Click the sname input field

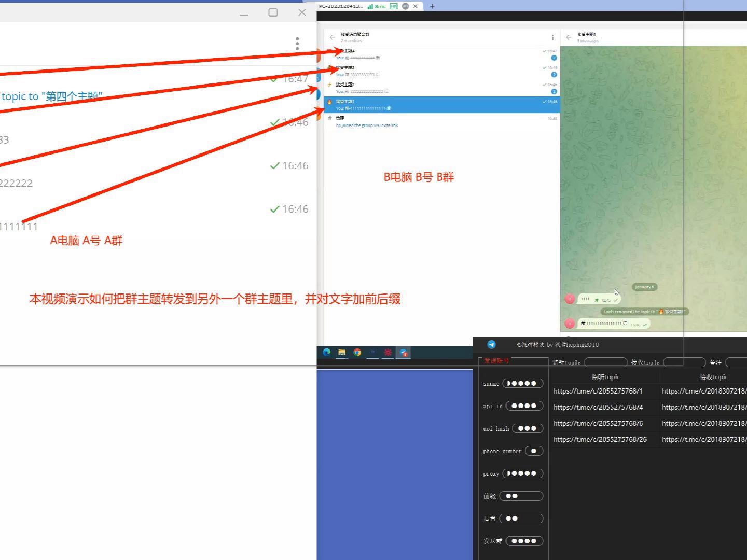click(x=522, y=383)
